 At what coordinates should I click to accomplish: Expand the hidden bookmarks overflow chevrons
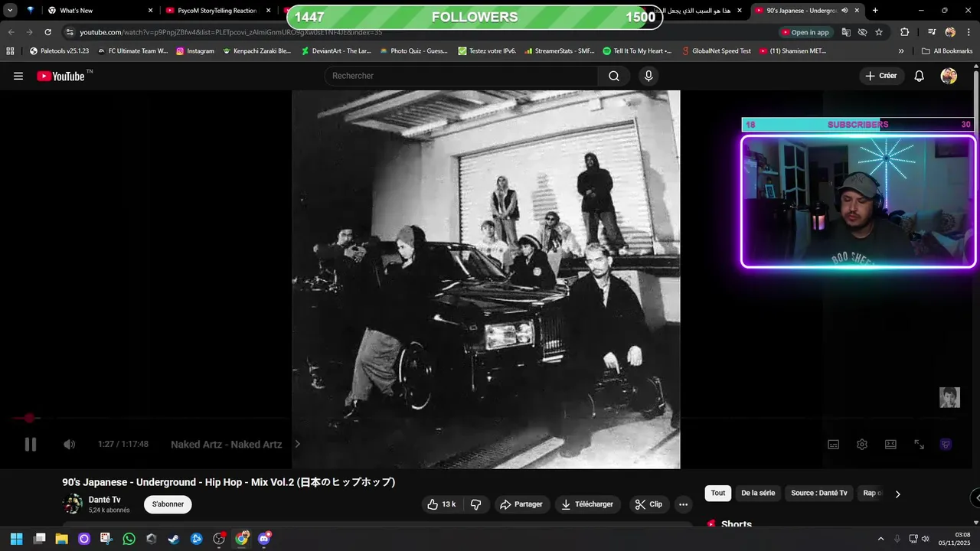pyautogui.click(x=901, y=51)
